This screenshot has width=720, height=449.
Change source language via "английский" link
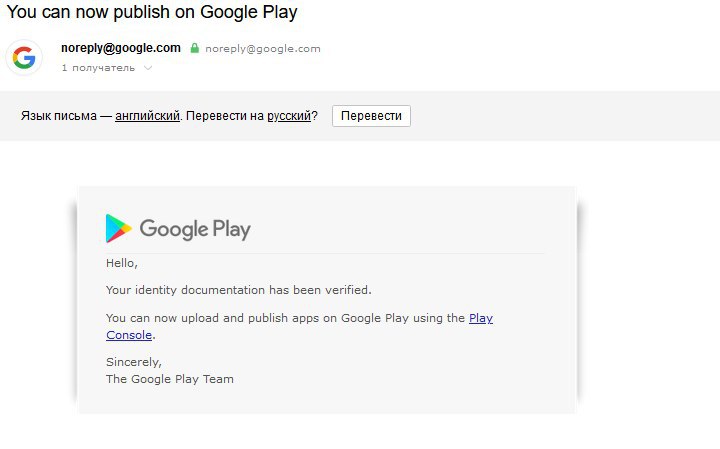tap(147, 116)
